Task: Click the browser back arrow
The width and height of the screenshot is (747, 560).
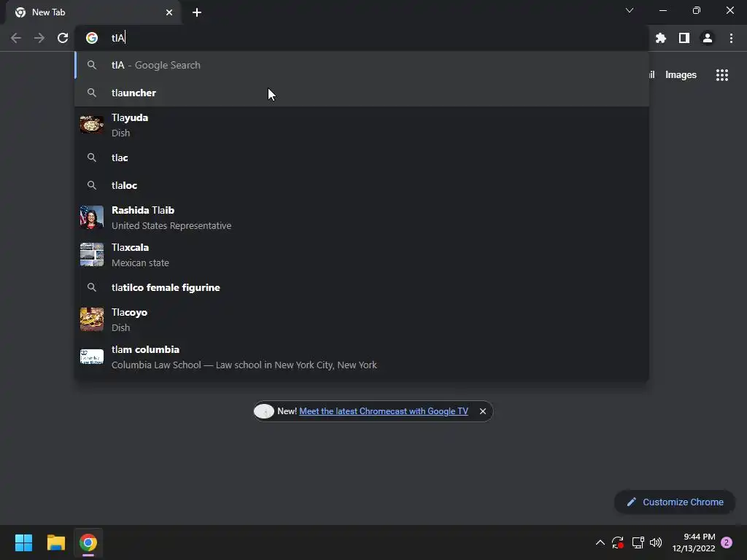Action: pos(16,38)
